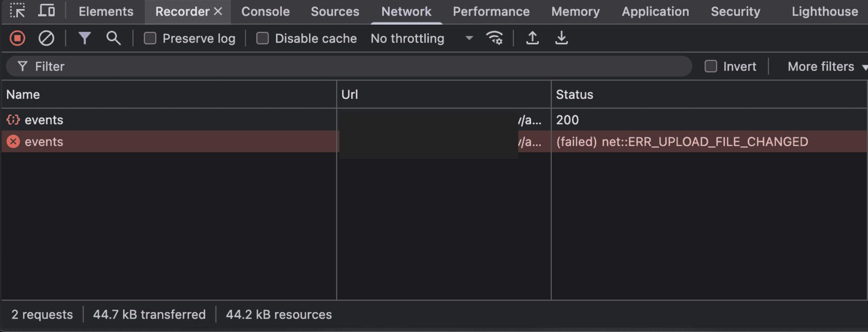Click the import HAR upload icon
The height and width of the screenshot is (332, 868).
coord(532,38)
